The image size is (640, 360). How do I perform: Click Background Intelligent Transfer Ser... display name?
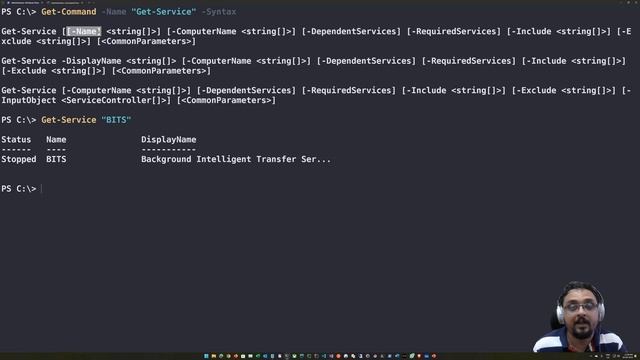236,159
